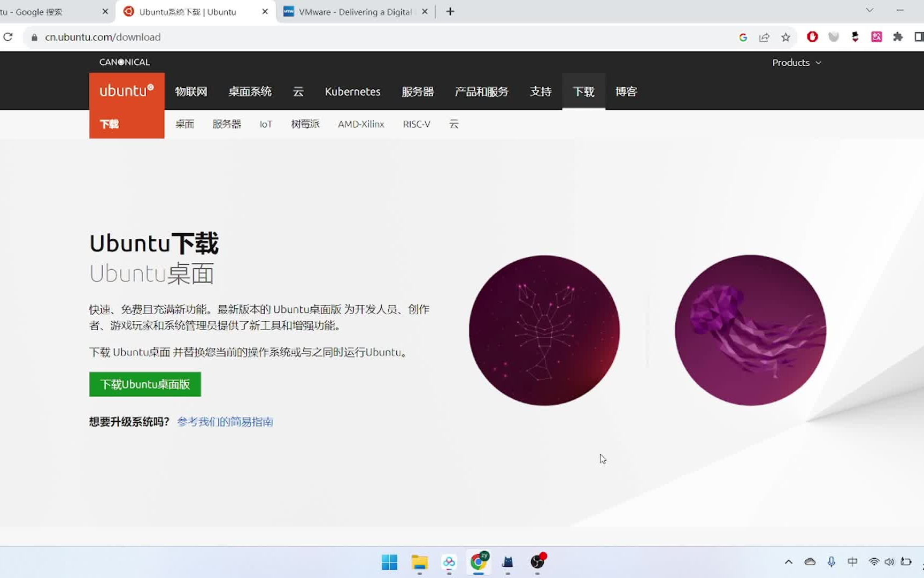The image size is (924, 578).
Task: Open the Extensions puzzle piece menu
Action: [898, 36]
